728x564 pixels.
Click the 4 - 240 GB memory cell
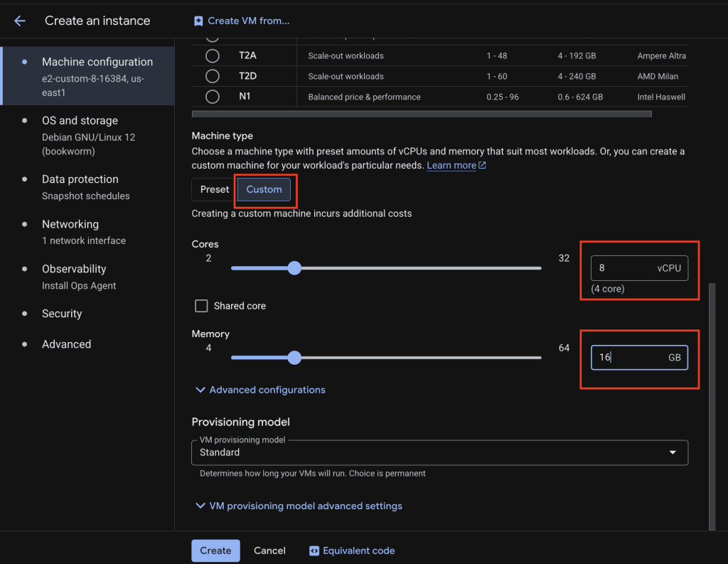[577, 76]
